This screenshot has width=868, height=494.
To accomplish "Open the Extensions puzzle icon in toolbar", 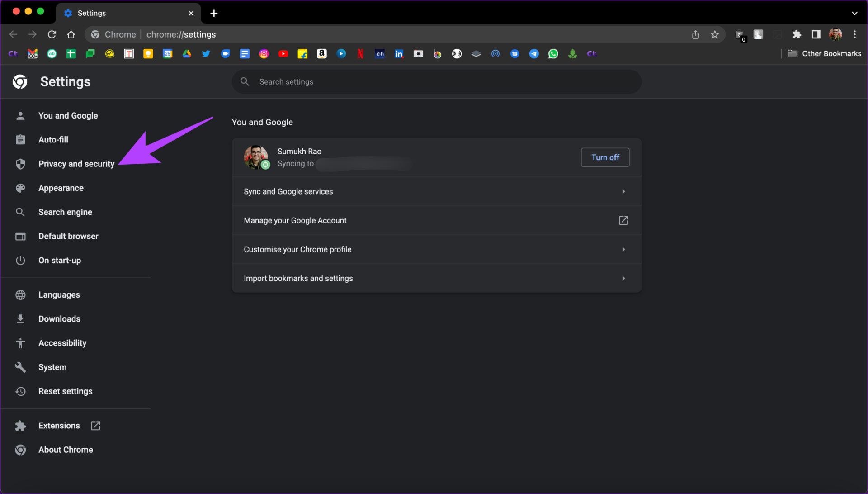I will (797, 34).
